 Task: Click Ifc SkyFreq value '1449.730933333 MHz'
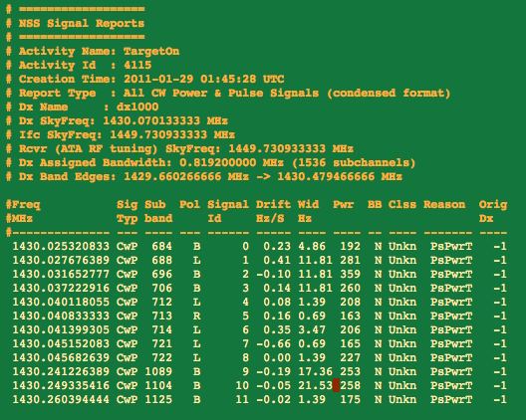tap(172, 134)
